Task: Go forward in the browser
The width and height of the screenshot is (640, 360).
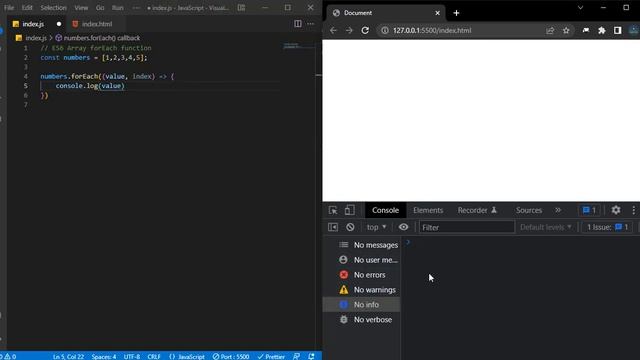Action: click(349, 31)
